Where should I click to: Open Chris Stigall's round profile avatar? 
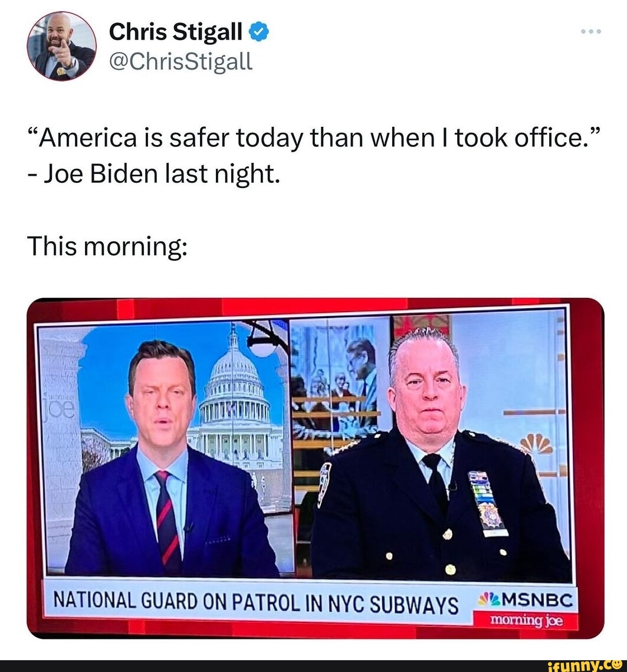(x=62, y=46)
